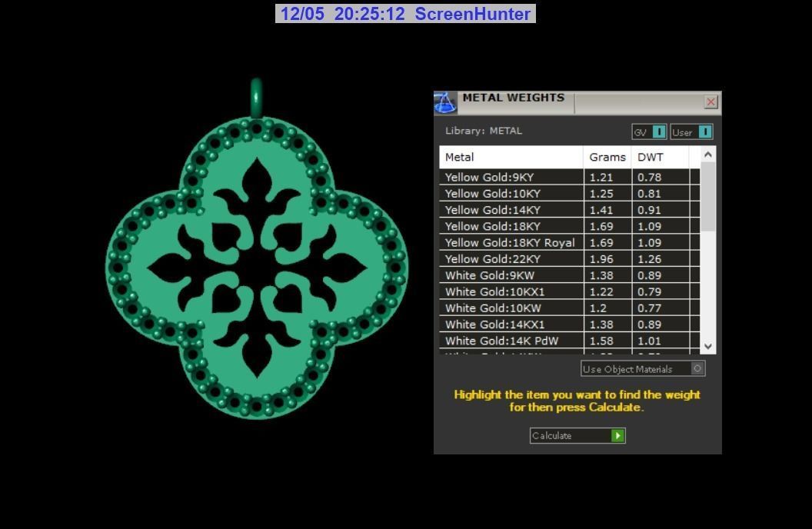Click the metal list scrollbar thumb
This screenshot has width=812, height=529.
(x=708, y=197)
